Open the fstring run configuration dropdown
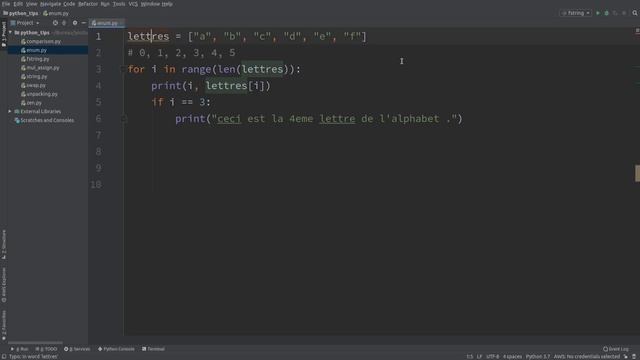 tap(576, 13)
